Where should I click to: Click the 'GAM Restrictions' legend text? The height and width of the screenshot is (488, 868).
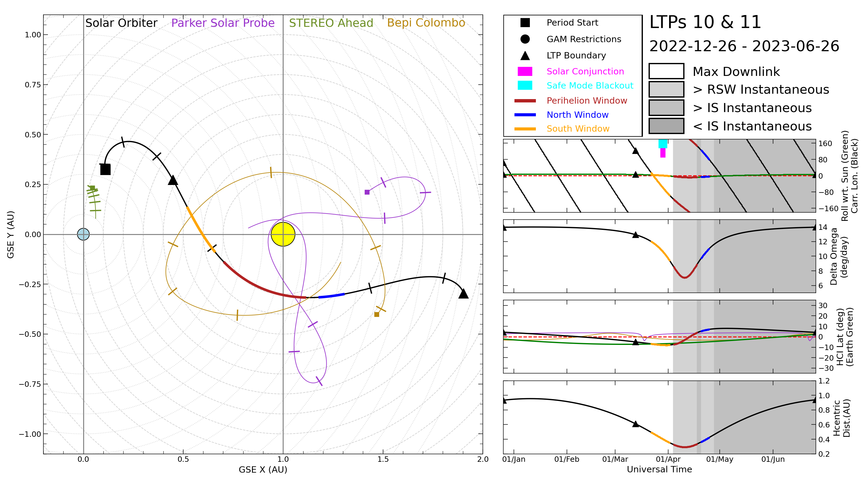[x=583, y=39]
